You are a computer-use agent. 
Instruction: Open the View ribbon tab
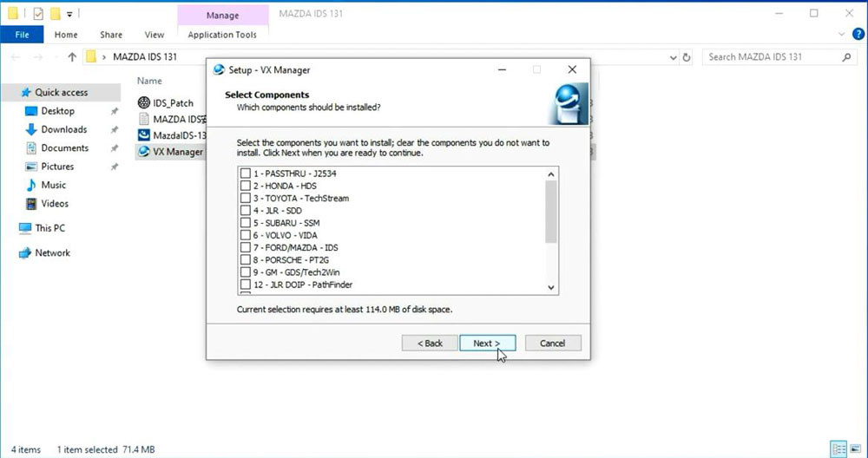(x=154, y=35)
